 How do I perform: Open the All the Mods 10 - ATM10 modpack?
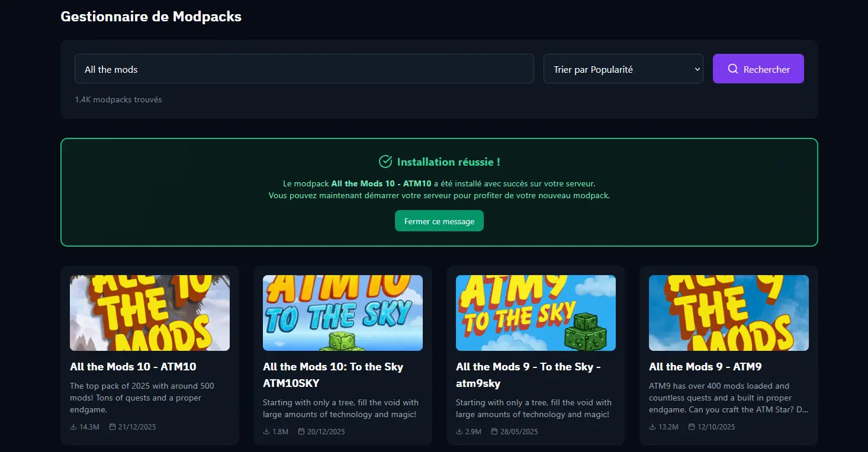[133, 366]
